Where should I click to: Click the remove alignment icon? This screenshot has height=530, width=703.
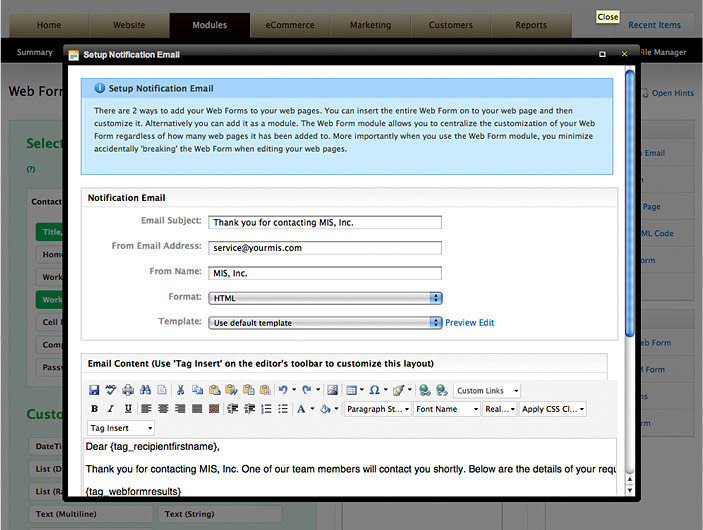pyautogui.click(x=214, y=408)
